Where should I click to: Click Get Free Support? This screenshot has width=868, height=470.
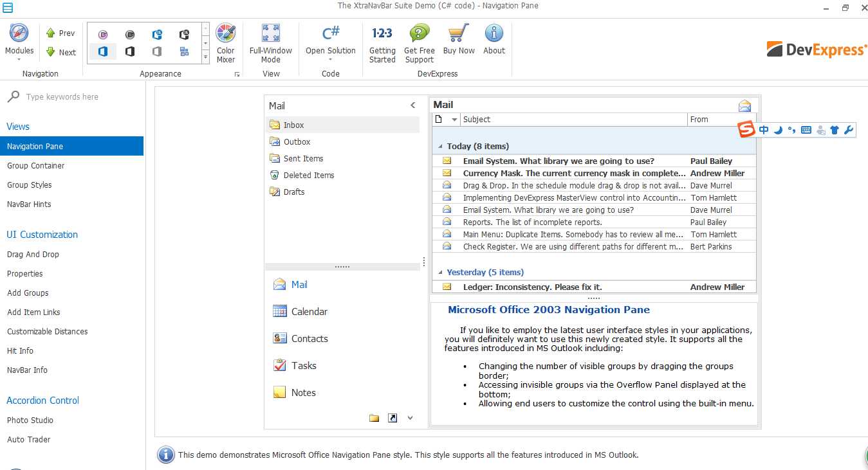[x=420, y=43]
